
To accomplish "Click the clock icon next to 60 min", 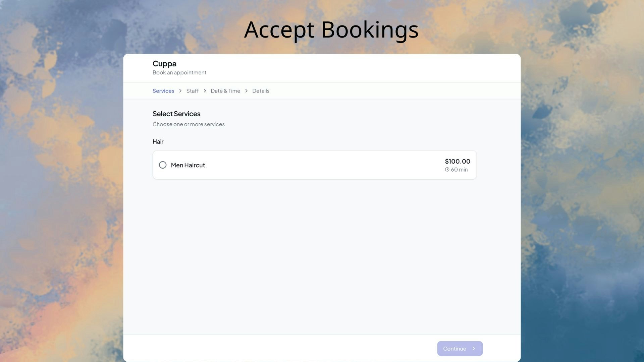I will [447, 170].
